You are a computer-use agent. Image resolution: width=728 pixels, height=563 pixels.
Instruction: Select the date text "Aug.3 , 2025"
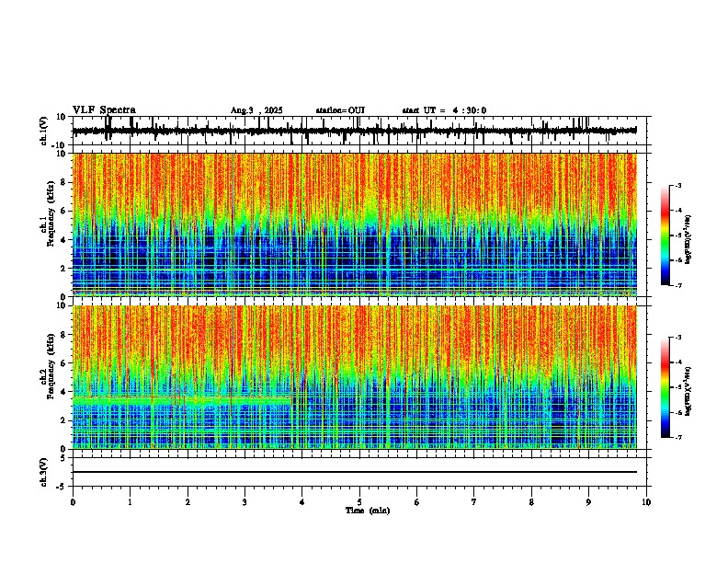tap(256, 110)
